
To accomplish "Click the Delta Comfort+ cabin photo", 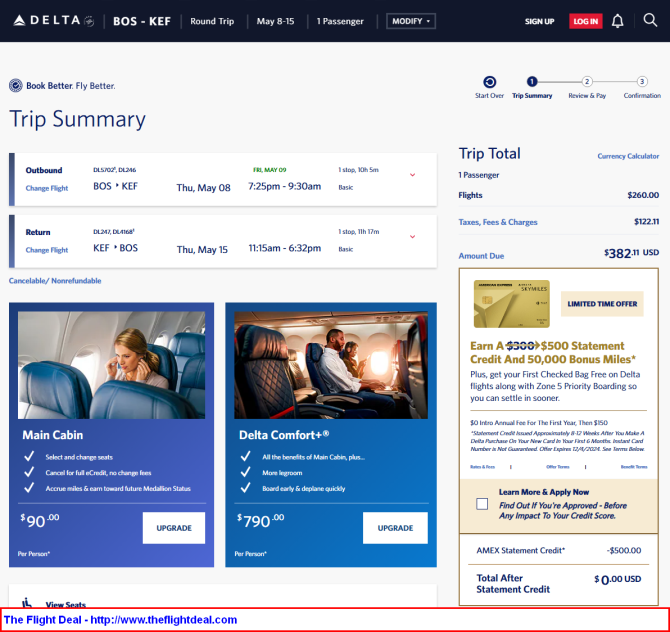I will tap(331, 365).
